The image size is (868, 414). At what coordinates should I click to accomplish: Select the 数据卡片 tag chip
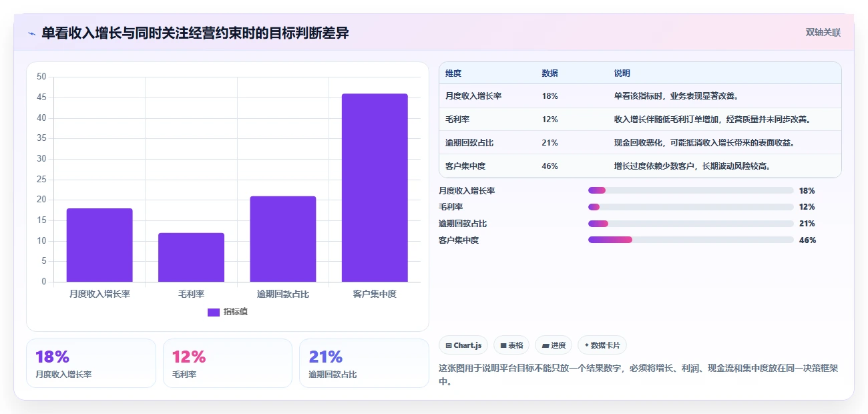point(602,345)
